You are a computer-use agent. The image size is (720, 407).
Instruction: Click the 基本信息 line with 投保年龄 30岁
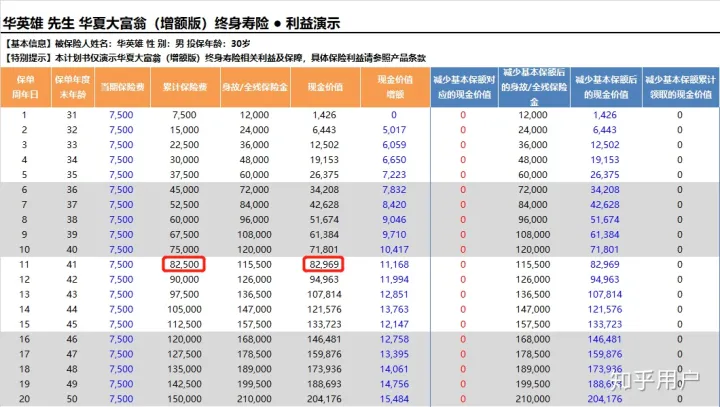point(127,44)
